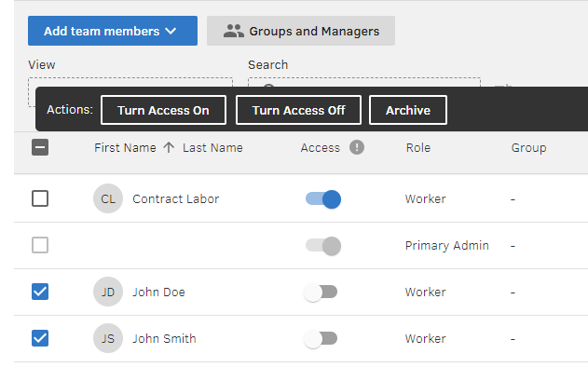
Task: Click the sort arrow beside First Name
Action: (169, 147)
